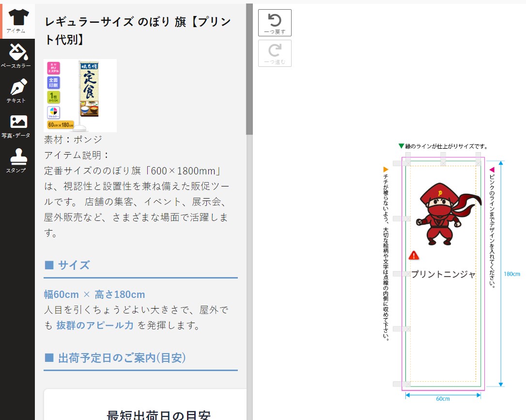This screenshot has width=526, height=420.
Task: Click the 一つ進む redo button
Action: click(275, 53)
